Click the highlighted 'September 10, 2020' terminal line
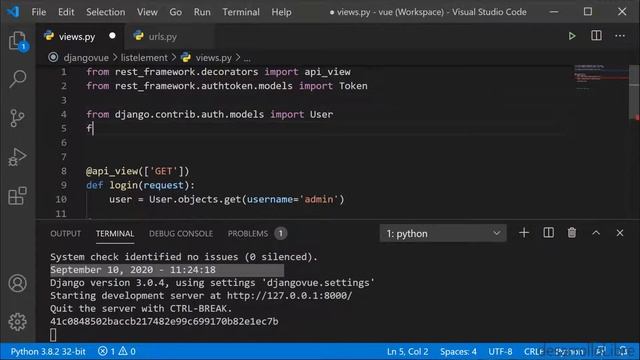 point(167,270)
